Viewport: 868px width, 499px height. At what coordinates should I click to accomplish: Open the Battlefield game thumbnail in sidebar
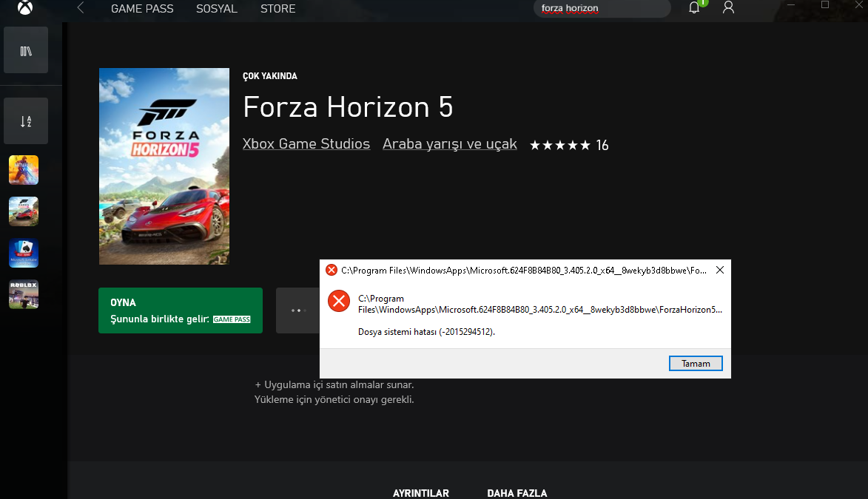(x=24, y=170)
